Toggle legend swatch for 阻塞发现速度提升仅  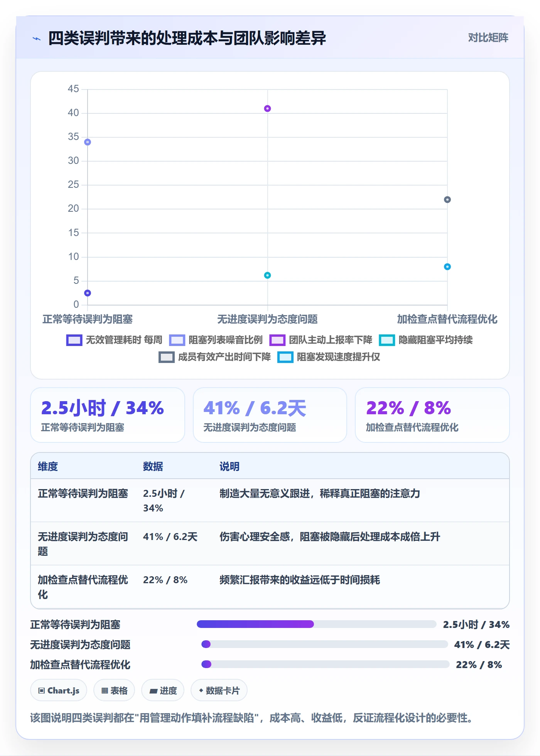(x=285, y=357)
